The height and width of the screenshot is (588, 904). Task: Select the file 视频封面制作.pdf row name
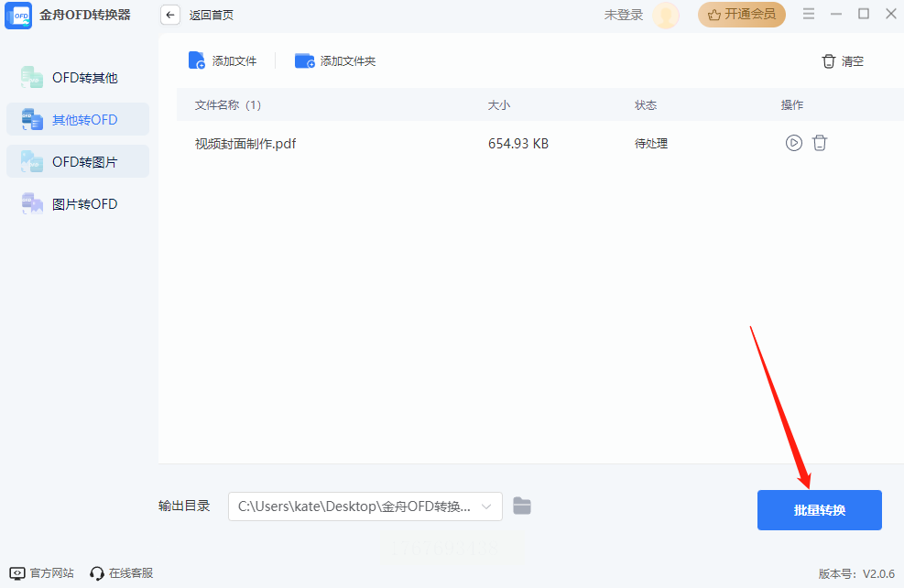click(x=245, y=144)
